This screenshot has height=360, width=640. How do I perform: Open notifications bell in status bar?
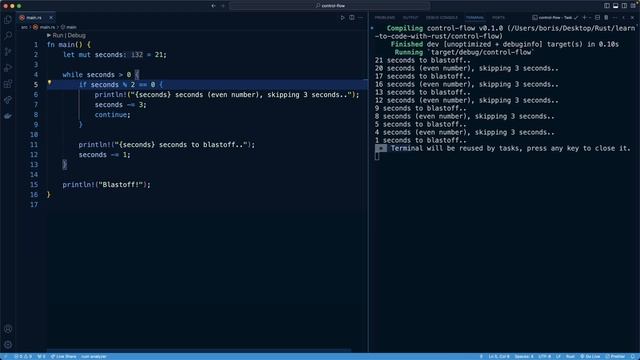(x=632, y=356)
